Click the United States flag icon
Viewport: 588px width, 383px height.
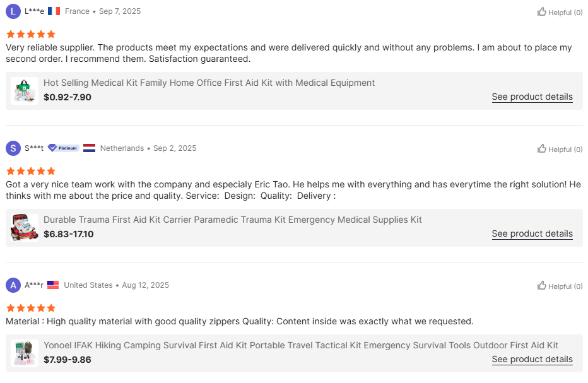(x=53, y=285)
